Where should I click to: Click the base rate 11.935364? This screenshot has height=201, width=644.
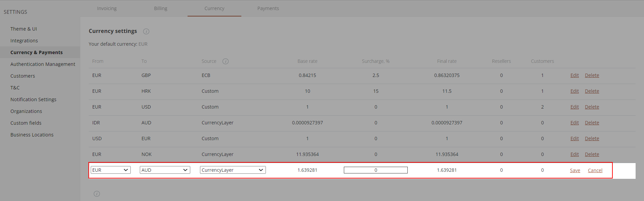[x=307, y=154]
